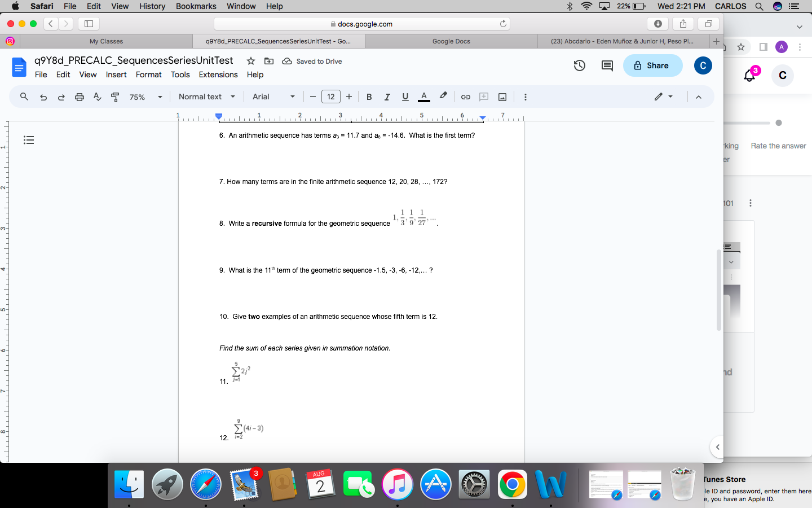Run spell check with the spelling icon
This screenshot has width=812, height=508.
pos(97,97)
